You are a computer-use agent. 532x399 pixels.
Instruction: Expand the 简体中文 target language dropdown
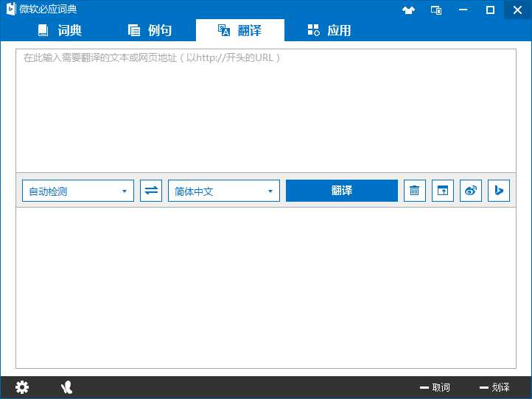(x=224, y=191)
